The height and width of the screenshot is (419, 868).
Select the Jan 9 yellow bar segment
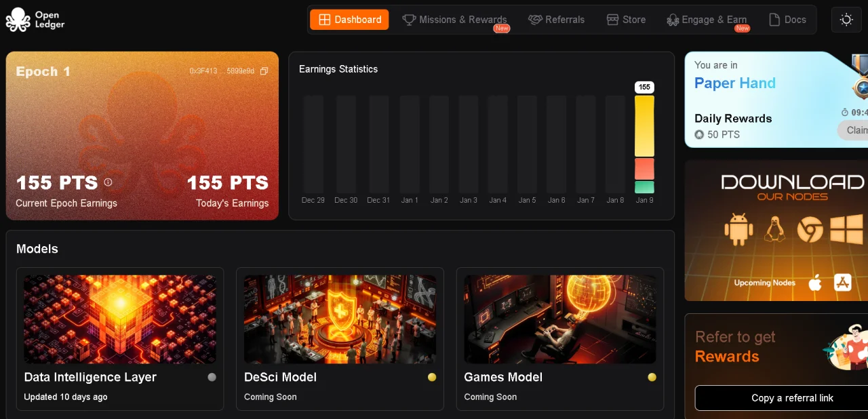point(644,126)
